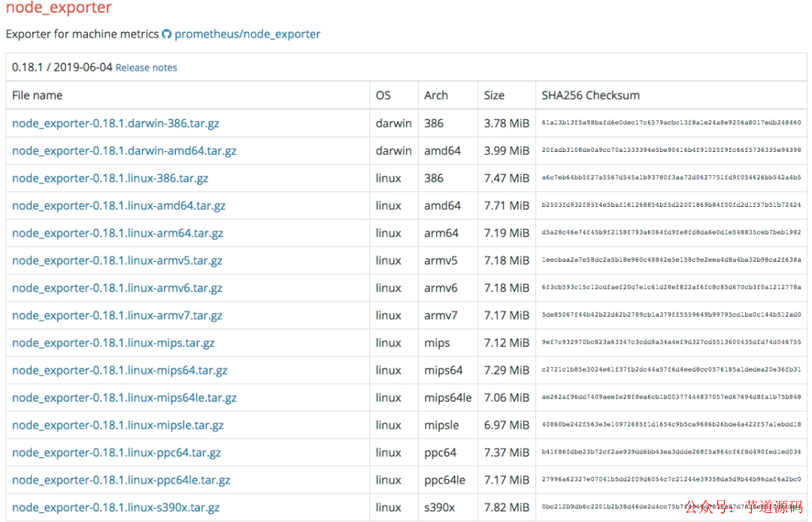
Task: Download node_exporter-0.18.1.linux-armv7.tar.gz
Action: [x=117, y=315]
